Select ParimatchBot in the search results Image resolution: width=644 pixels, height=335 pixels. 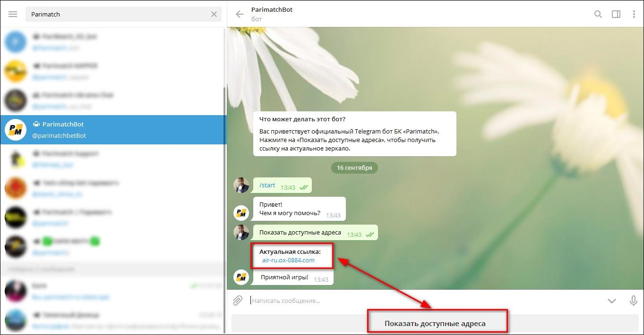(x=113, y=130)
